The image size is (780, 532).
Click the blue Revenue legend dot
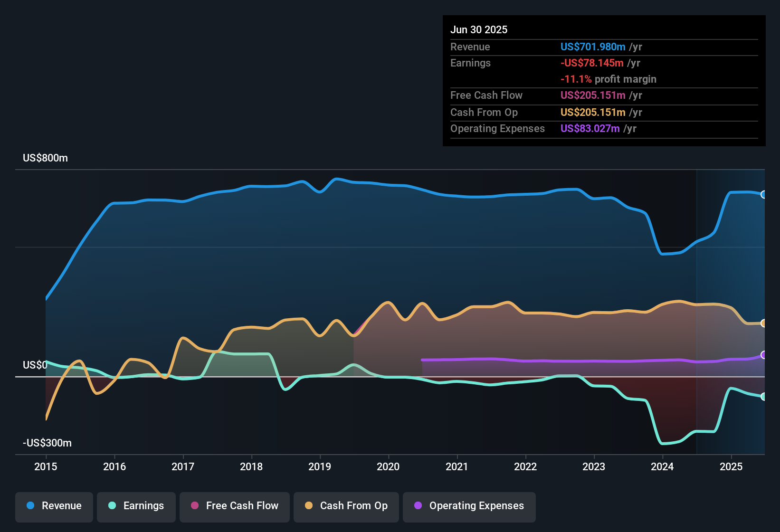pyautogui.click(x=30, y=505)
